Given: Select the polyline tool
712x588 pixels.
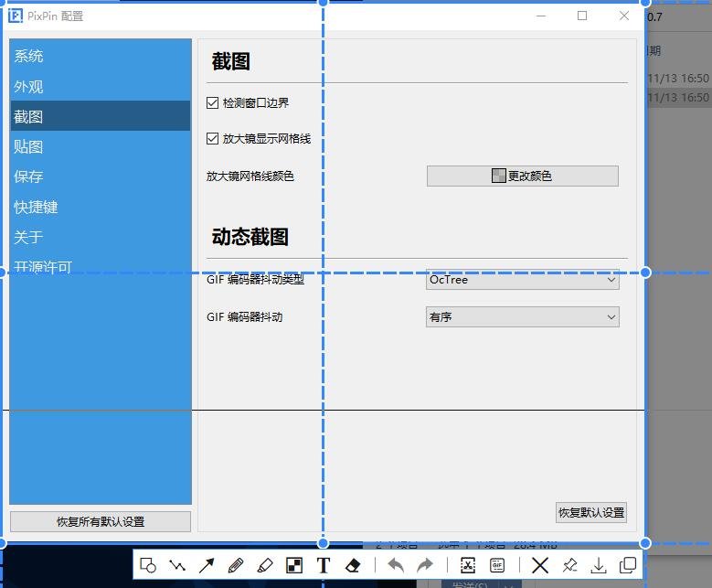Looking at the screenshot, I should point(177,565).
